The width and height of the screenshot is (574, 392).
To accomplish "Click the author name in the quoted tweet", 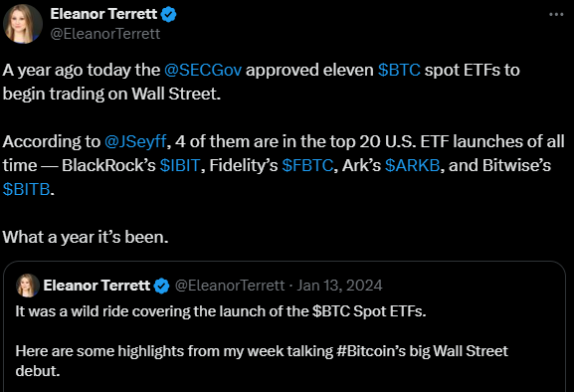I will click(96, 286).
